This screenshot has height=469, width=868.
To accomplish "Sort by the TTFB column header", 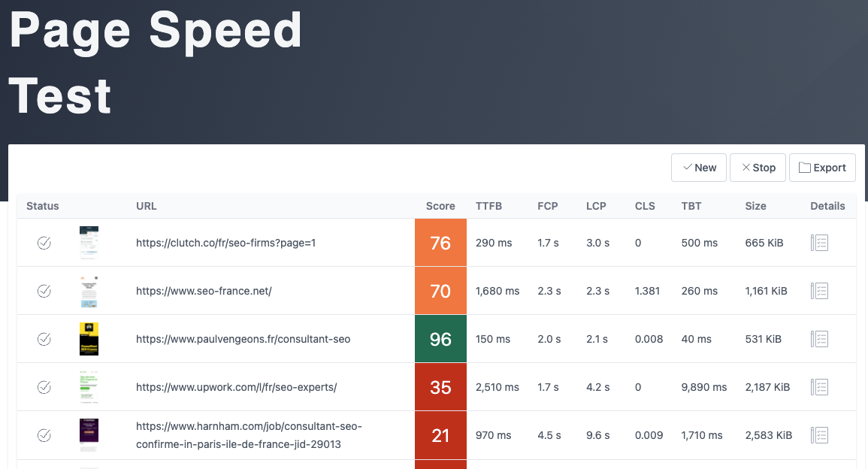I will pyautogui.click(x=488, y=206).
